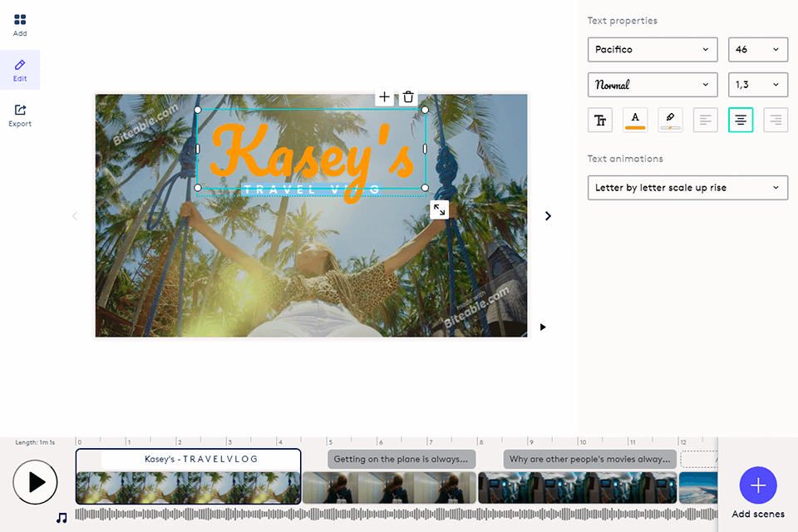Click the music note icon on the timeline
The height and width of the screenshot is (532, 798).
coord(62,517)
